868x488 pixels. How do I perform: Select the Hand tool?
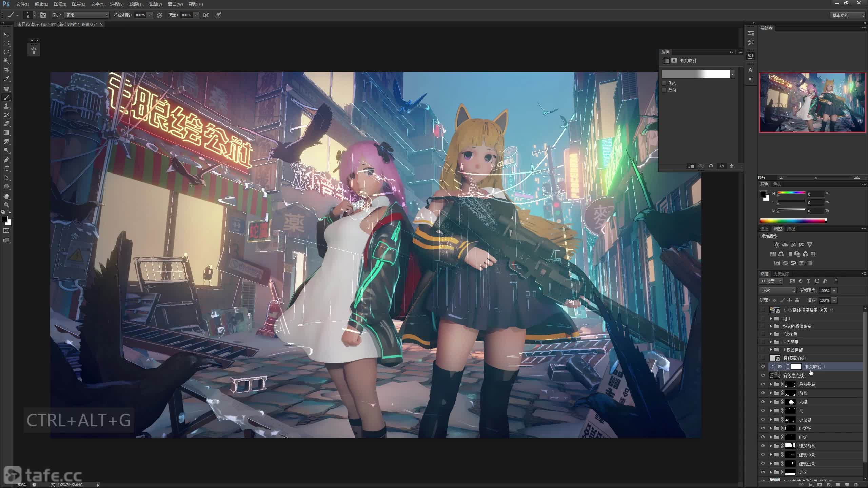6,196
